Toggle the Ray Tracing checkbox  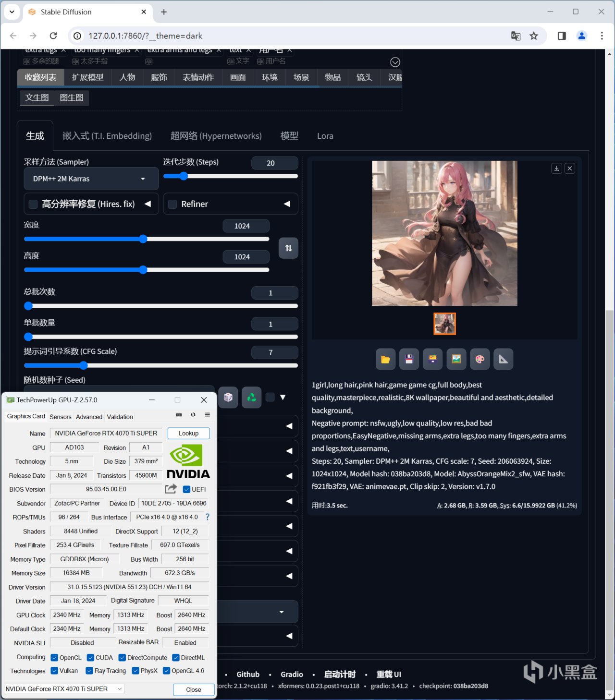tap(89, 671)
